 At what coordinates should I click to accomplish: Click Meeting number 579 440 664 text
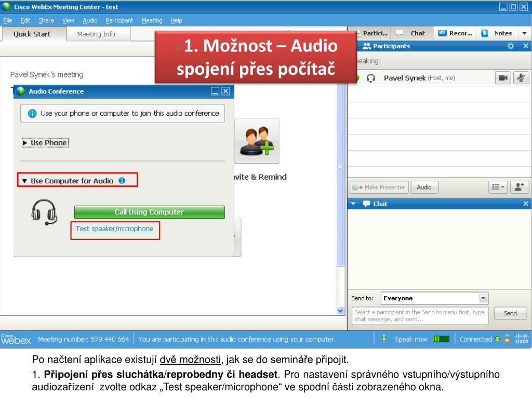coord(84,339)
